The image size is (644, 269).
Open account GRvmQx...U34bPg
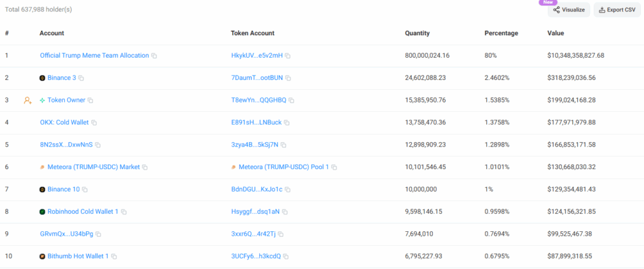click(67, 234)
